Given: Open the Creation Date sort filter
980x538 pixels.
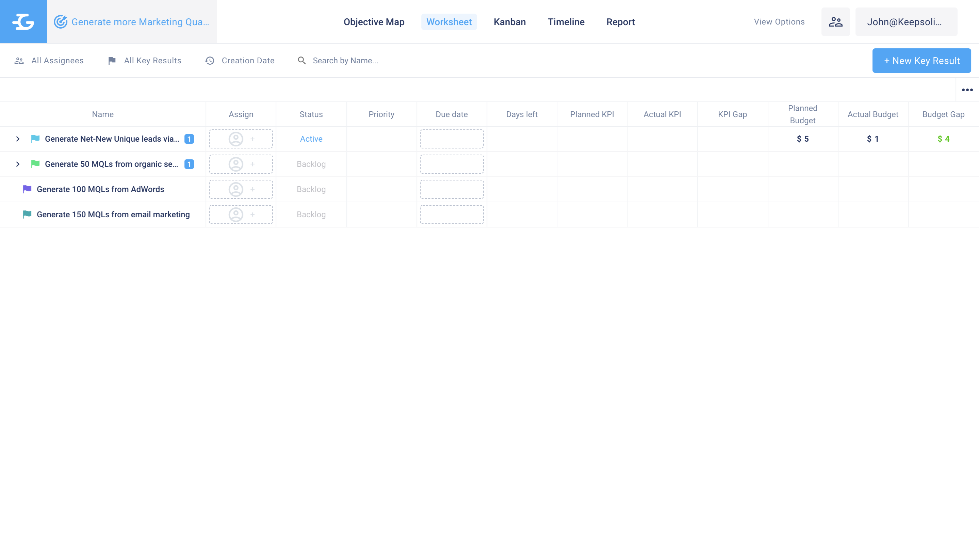Looking at the screenshot, I should click(240, 61).
